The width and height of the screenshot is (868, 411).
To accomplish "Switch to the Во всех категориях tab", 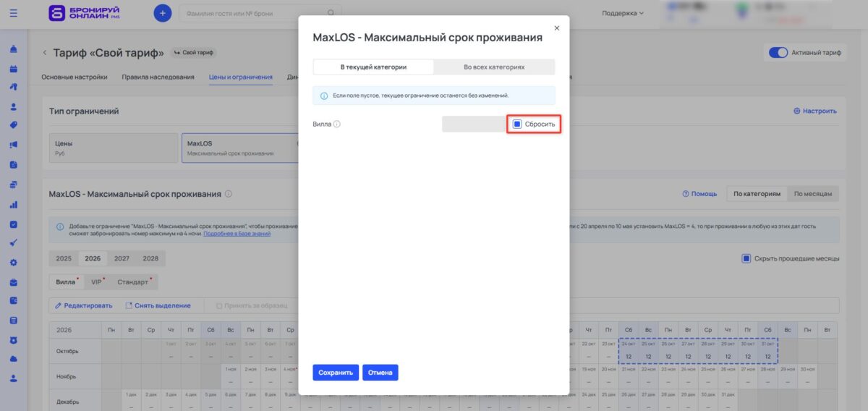I will (494, 67).
